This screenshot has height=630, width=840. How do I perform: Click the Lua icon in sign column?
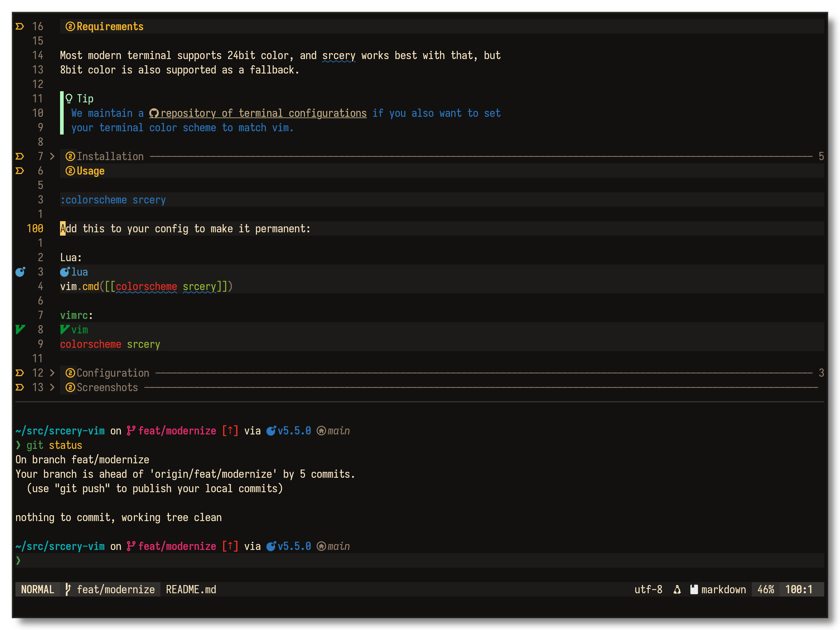20,272
